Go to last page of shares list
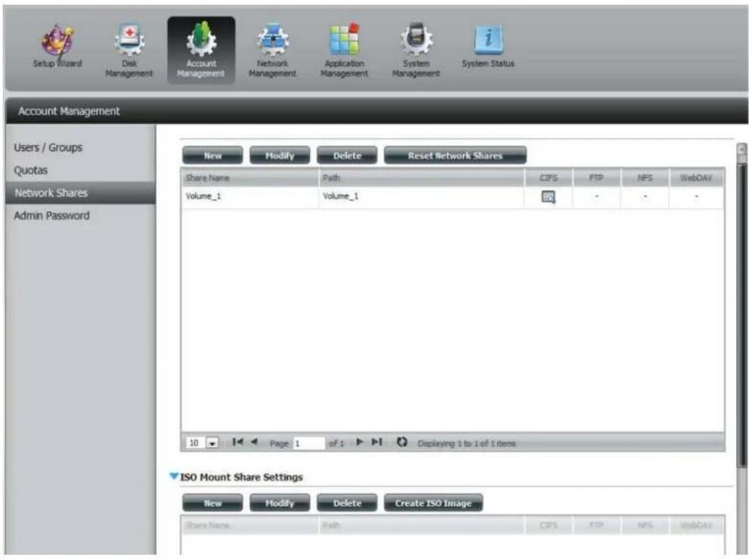749x560 pixels. (377, 442)
